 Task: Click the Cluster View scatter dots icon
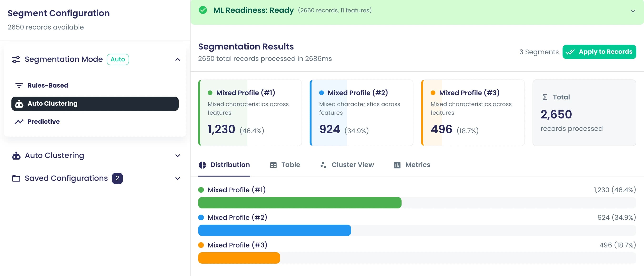coord(323,165)
